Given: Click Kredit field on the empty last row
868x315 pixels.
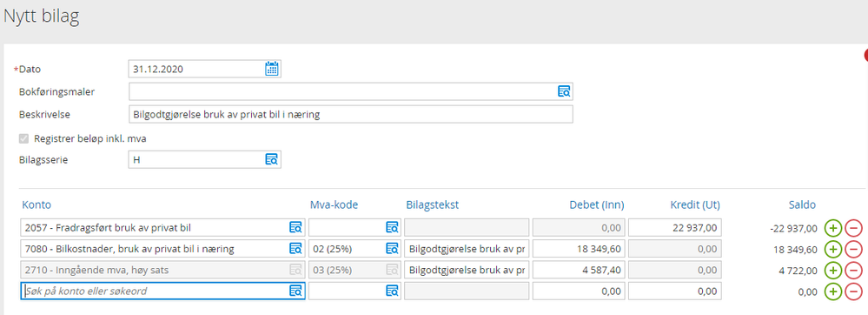Looking at the screenshot, I should (x=675, y=291).
